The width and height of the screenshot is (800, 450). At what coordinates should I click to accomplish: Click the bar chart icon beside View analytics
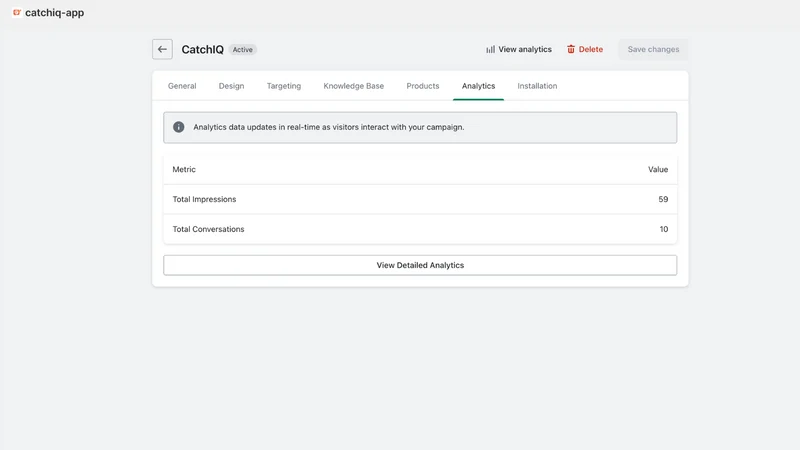point(490,49)
